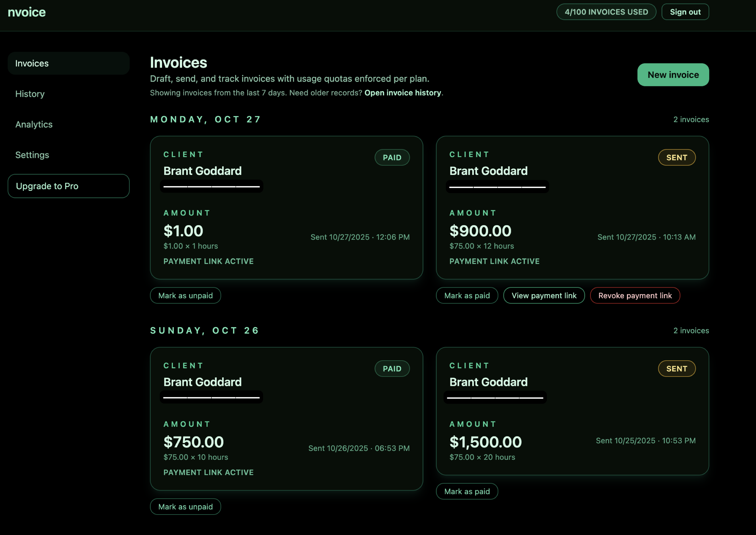Open the History sidebar item
756x535 pixels.
pos(30,94)
